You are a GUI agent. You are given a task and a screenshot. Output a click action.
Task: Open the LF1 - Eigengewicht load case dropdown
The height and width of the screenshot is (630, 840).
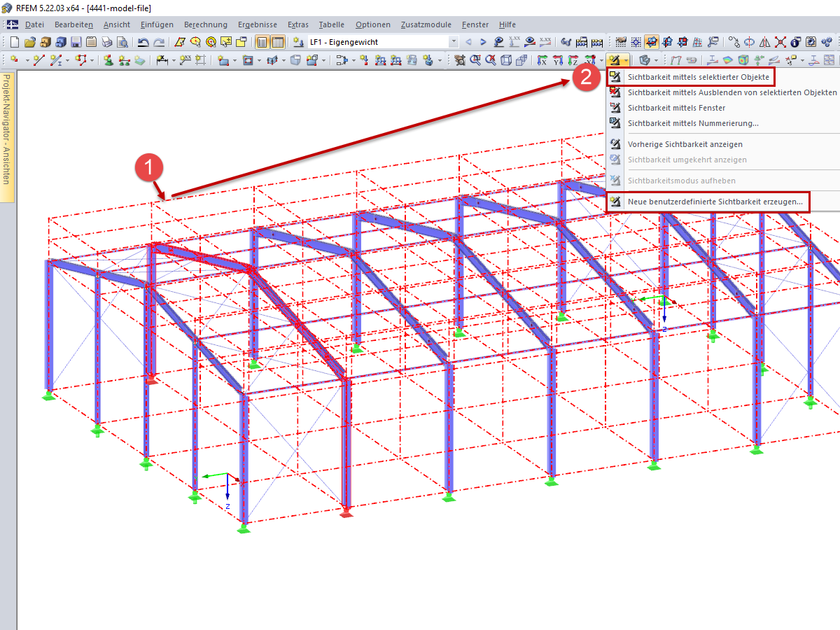click(x=452, y=42)
